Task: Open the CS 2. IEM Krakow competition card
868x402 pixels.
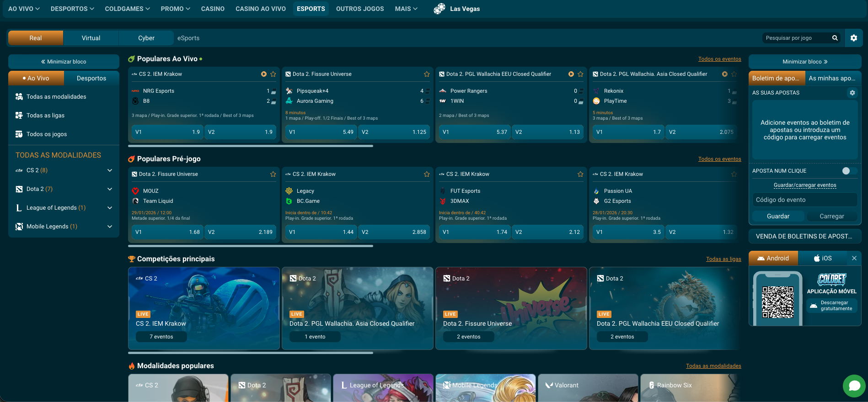Action: (204, 308)
